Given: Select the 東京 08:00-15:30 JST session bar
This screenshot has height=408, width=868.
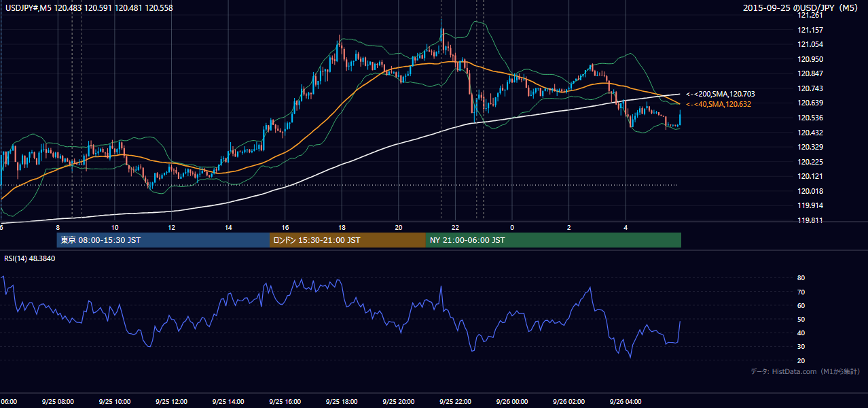Looking at the screenshot, I should click(x=163, y=240).
